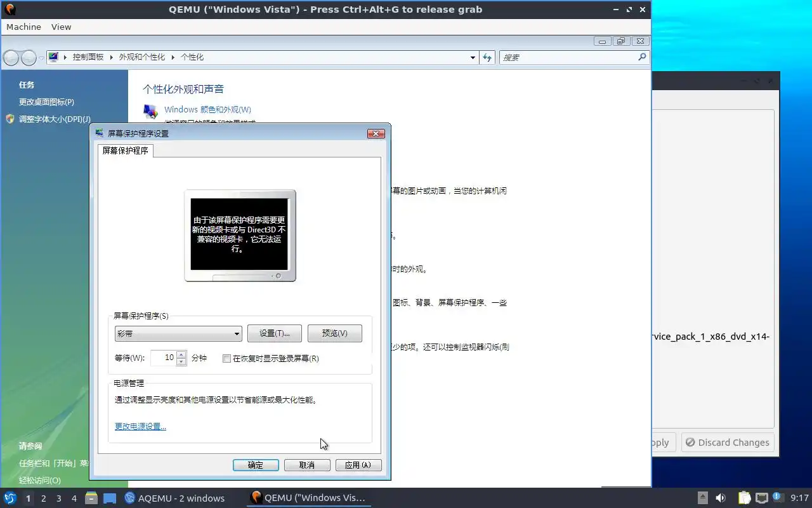Click the refresh button beside address bar
This screenshot has height=508, width=812.
tap(487, 58)
